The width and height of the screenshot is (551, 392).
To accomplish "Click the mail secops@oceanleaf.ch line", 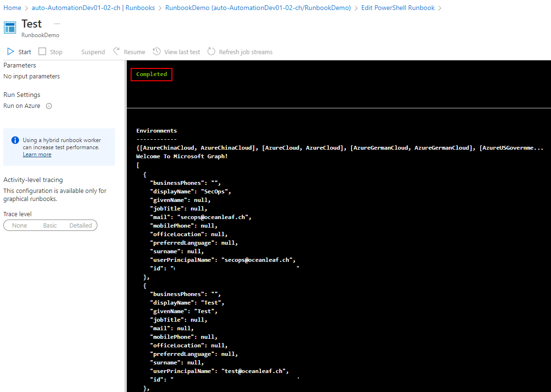I will click(x=200, y=217).
